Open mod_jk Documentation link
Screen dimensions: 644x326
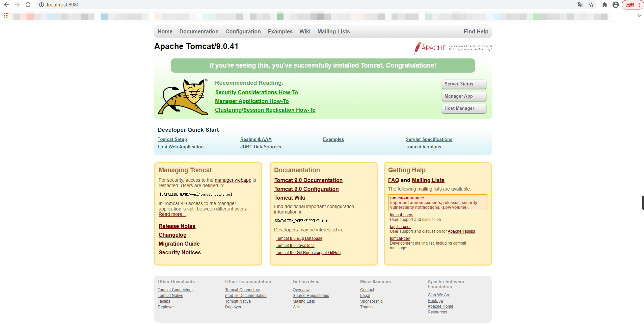point(246,296)
